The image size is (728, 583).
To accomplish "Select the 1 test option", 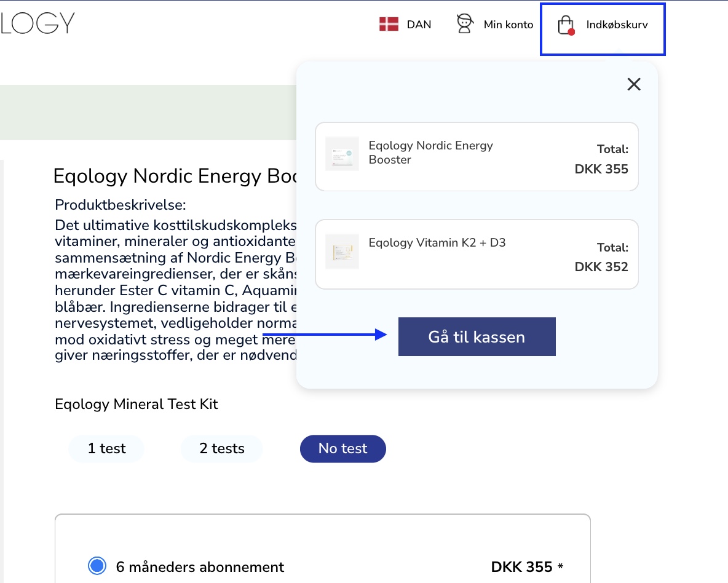I will tap(107, 448).
